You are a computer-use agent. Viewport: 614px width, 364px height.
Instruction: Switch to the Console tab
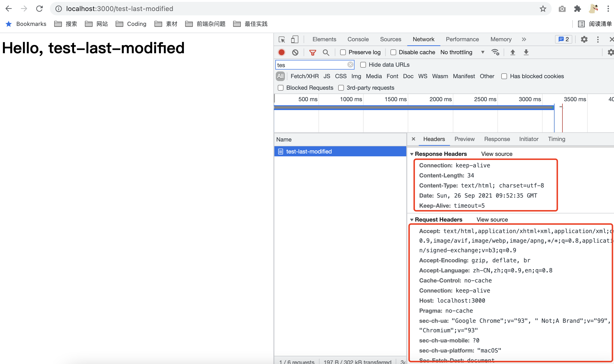(x=358, y=39)
